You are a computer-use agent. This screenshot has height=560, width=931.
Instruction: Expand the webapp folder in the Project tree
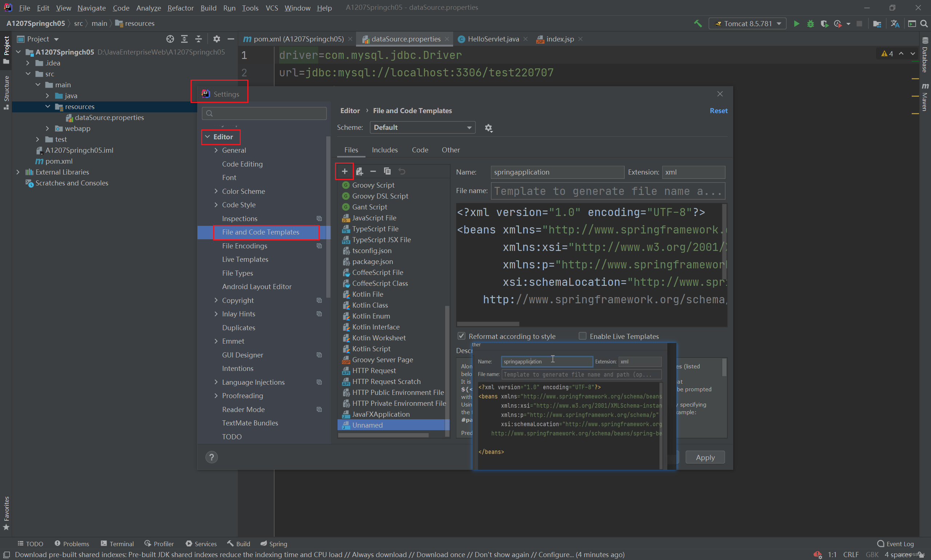(x=48, y=128)
